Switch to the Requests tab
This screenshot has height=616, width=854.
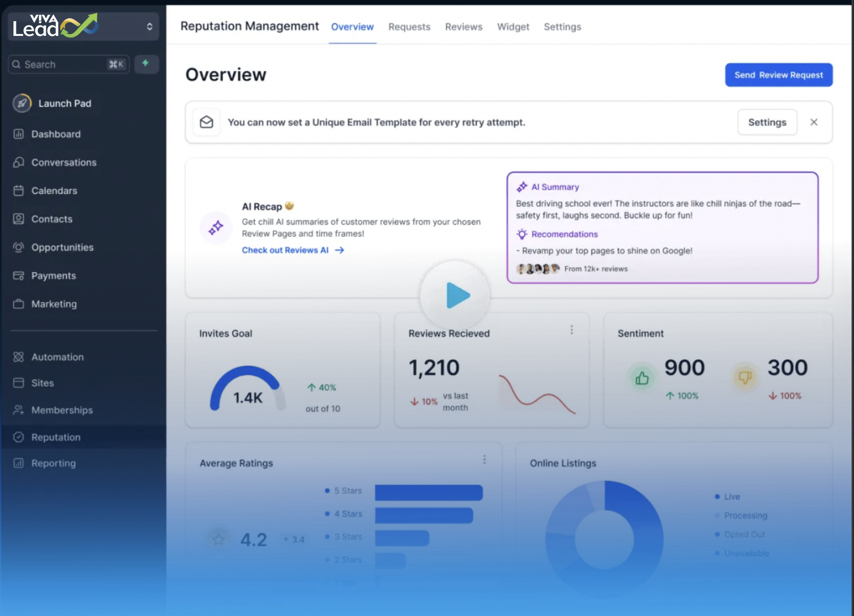point(409,27)
